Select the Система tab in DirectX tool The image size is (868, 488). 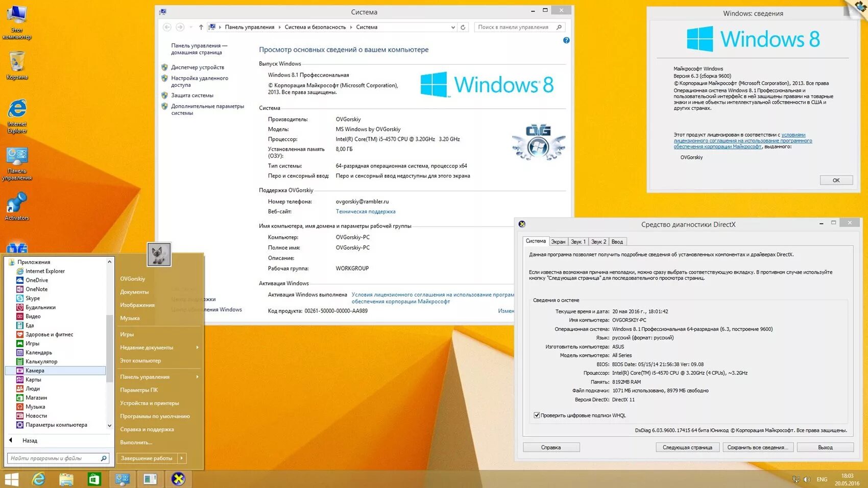click(536, 241)
